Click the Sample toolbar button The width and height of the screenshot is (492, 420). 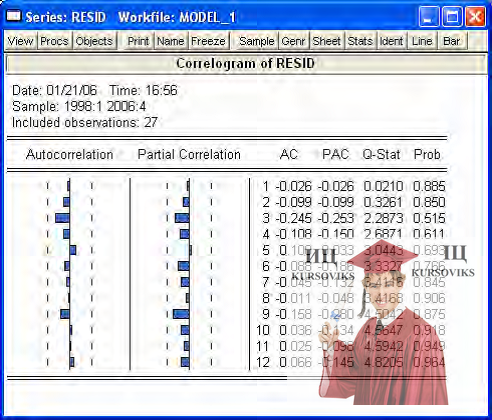pyautogui.click(x=256, y=41)
